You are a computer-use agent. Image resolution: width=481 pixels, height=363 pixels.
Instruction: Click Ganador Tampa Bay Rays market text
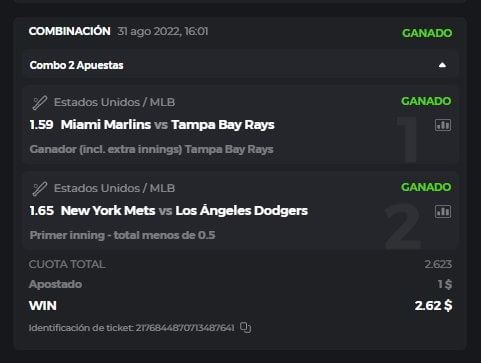click(151, 149)
